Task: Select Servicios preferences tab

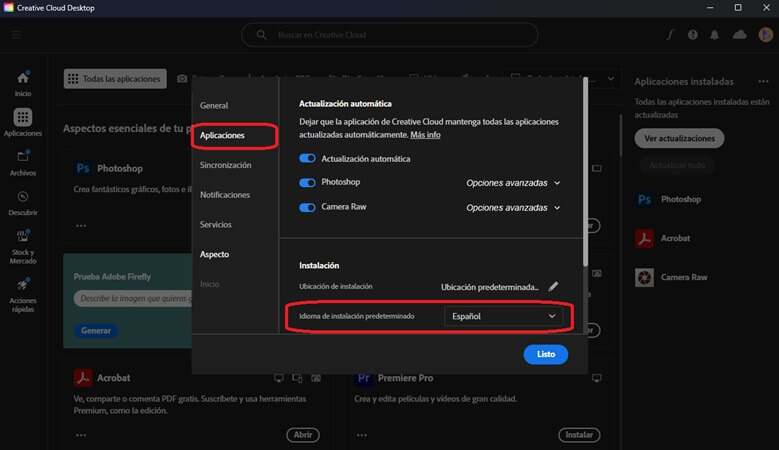Action: [216, 225]
